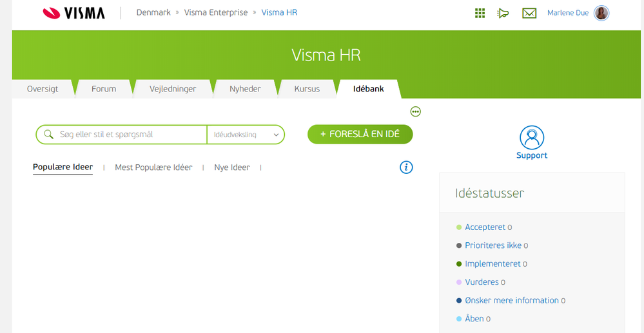The width and height of the screenshot is (644, 333).
Task: Open the apps grid icon
Action: (480, 13)
